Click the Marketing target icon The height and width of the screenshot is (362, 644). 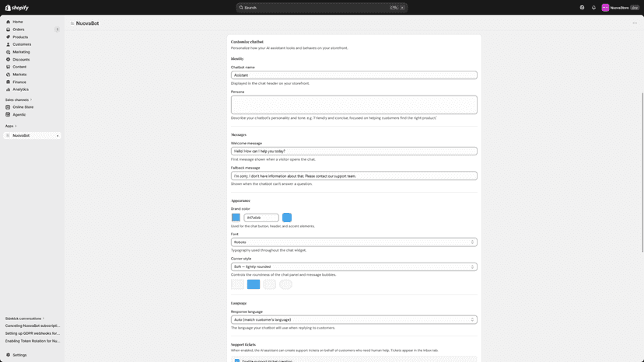8,52
